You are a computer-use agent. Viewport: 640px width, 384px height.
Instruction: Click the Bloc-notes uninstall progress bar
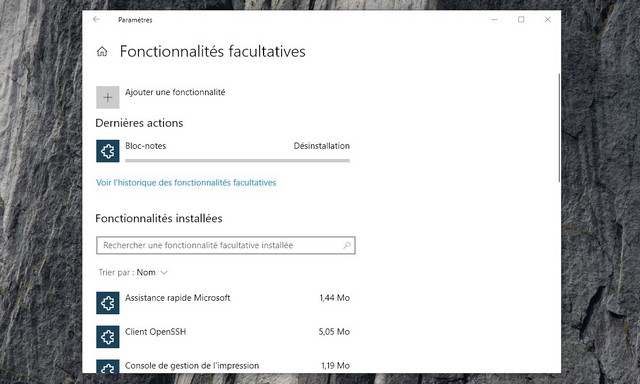(x=238, y=160)
